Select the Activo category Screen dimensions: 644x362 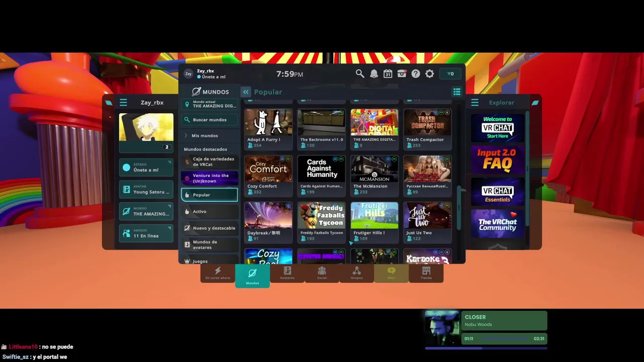click(x=210, y=212)
